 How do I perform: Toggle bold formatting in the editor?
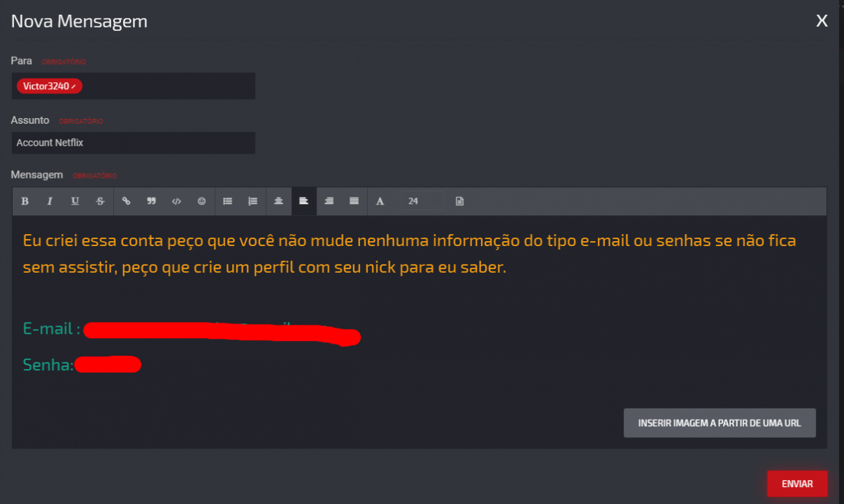[25, 201]
